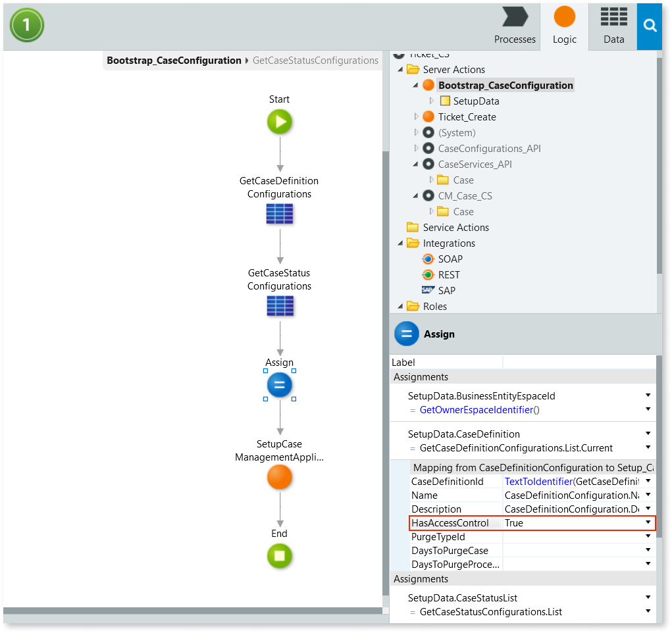Click the SetupData.CaseDefinition assignment variable
The width and height of the screenshot is (672, 633).
[x=464, y=434]
